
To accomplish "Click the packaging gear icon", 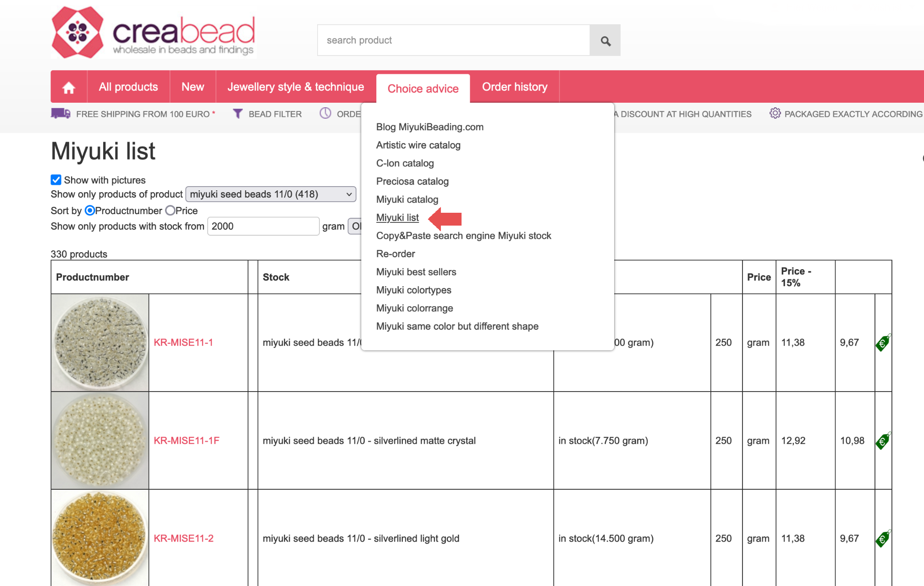I will (775, 113).
